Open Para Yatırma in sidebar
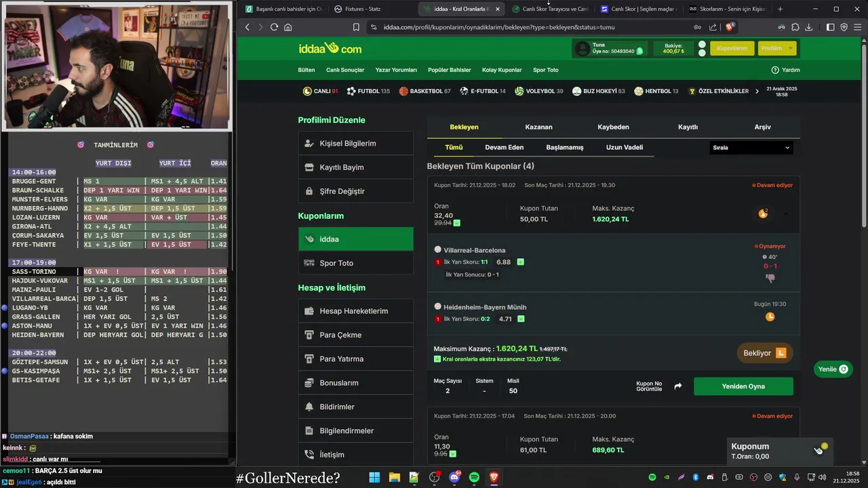This screenshot has width=868, height=488. pyautogui.click(x=356, y=359)
